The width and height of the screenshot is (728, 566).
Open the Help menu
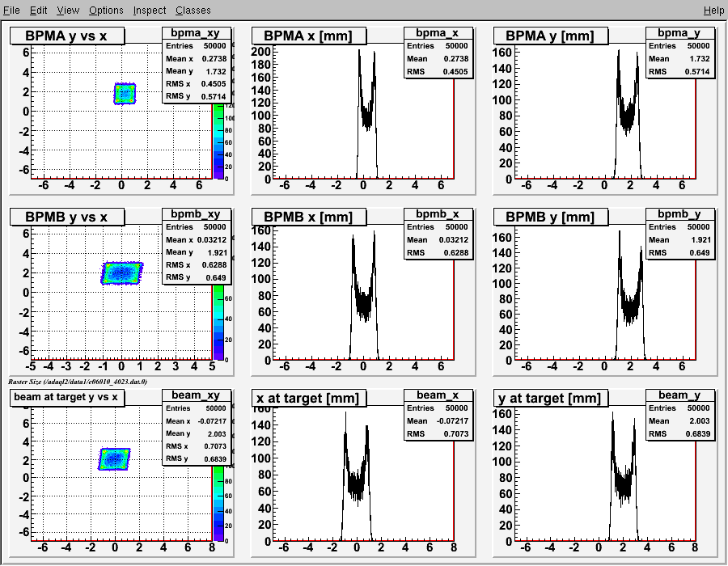713,11
